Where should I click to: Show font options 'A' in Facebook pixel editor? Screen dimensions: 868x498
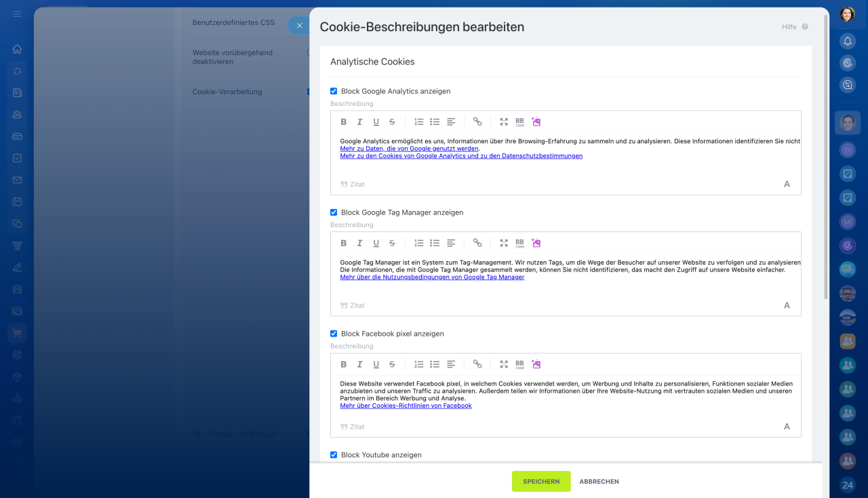coord(787,427)
